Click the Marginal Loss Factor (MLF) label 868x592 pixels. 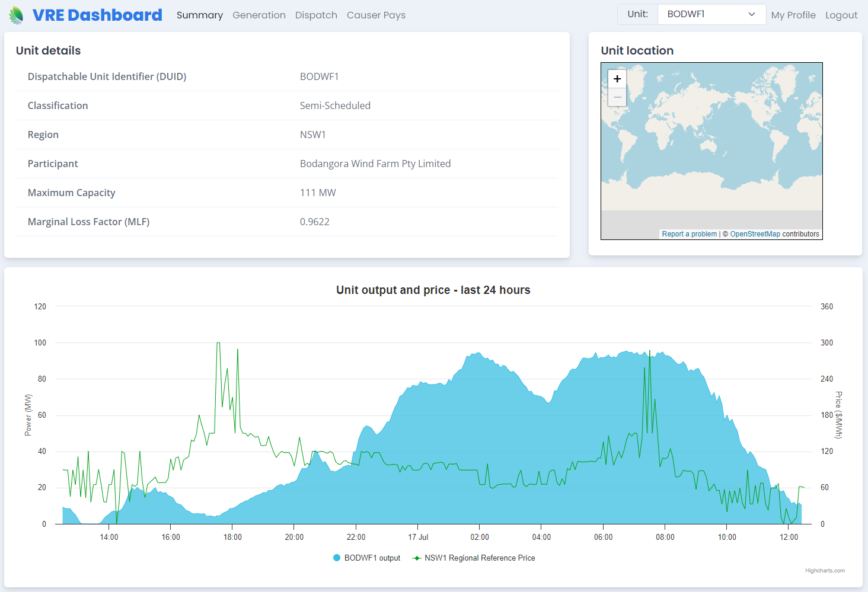89,222
